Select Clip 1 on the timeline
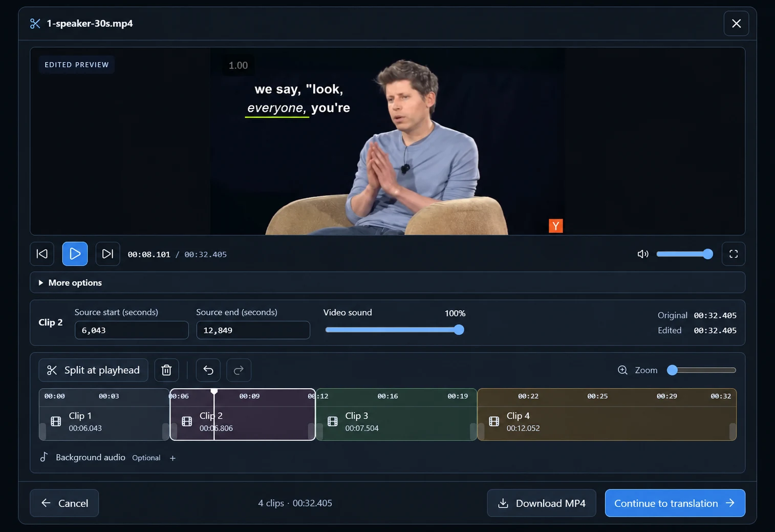The width and height of the screenshot is (775, 532). point(104,415)
